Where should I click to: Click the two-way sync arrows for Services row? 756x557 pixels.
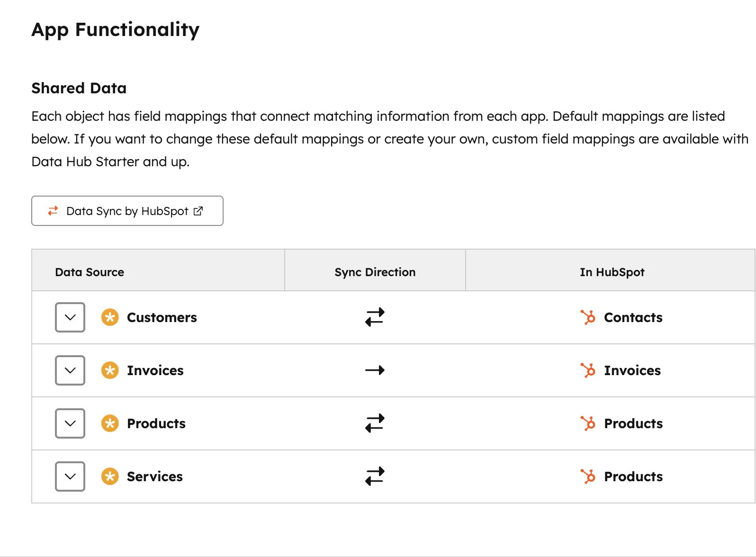coord(375,476)
